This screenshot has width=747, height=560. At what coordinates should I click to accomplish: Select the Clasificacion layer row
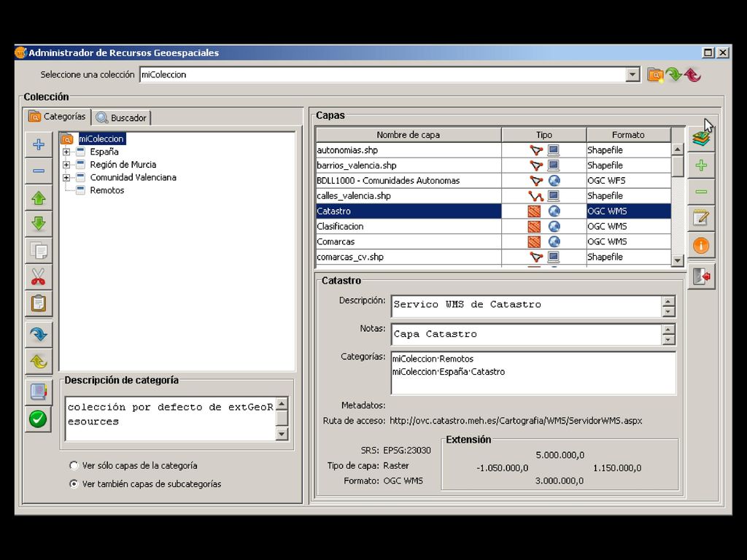pyautogui.click(x=494, y=226)
